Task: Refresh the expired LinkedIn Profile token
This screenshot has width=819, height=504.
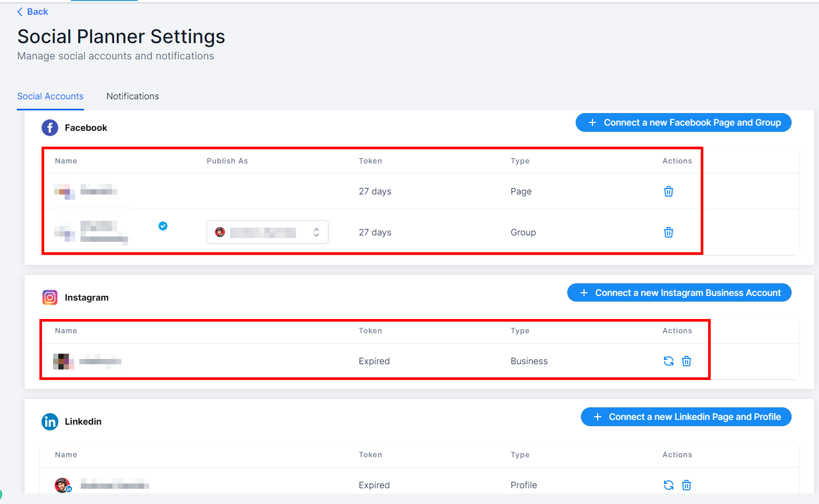Action: [x=668, y=485]
